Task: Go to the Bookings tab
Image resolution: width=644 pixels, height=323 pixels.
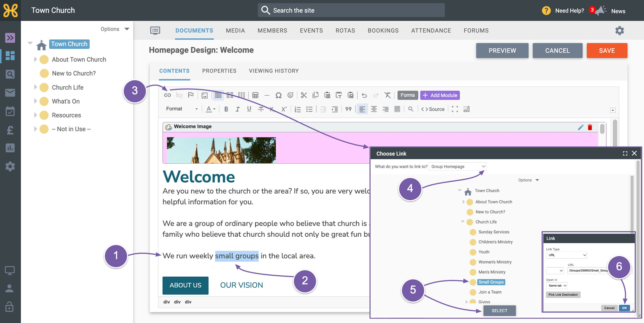Action: (383, 31)
